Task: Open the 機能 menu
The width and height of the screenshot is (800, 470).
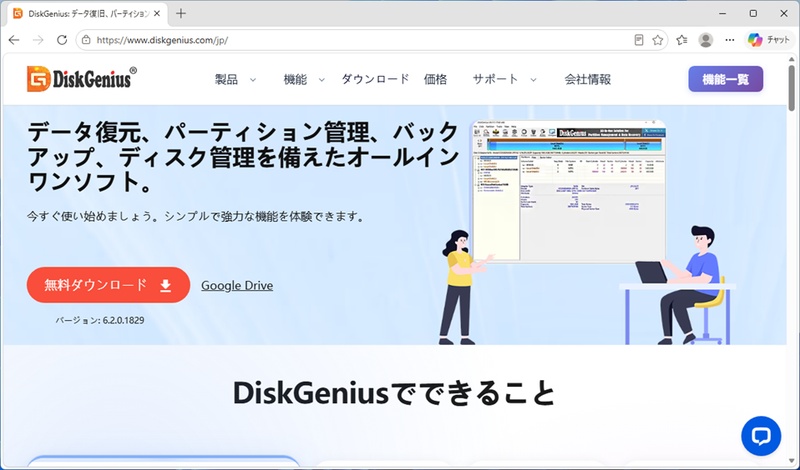Action: tap(295, 79)
